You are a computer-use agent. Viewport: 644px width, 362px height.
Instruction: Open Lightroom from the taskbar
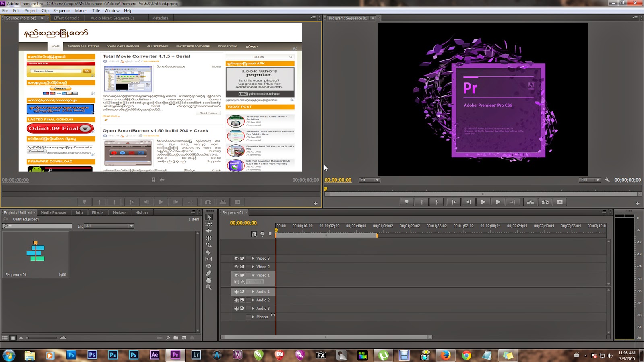196,355
